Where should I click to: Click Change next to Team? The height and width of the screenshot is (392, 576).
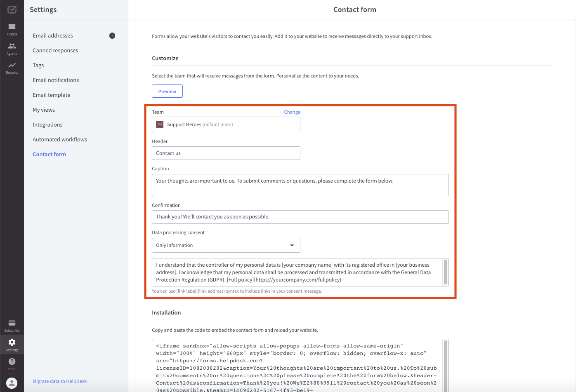tap(292, 112)
